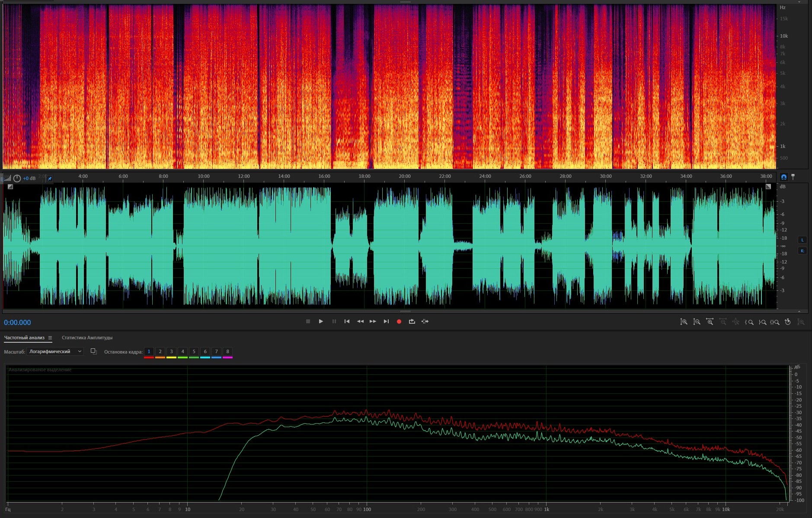Click zoom in time icon
The width and height of the screenshot is (812, 518).
710,322
